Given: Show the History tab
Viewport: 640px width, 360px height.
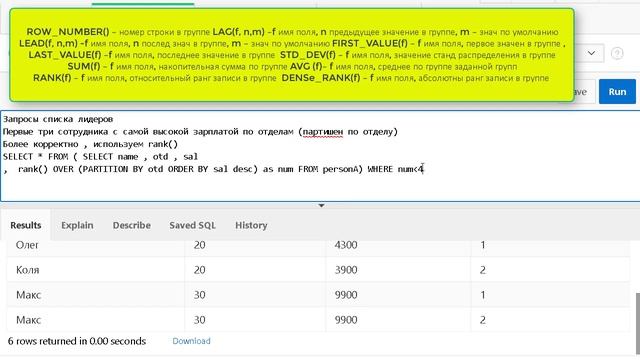Looking at the screenshot, I should (x=251, y=225).
